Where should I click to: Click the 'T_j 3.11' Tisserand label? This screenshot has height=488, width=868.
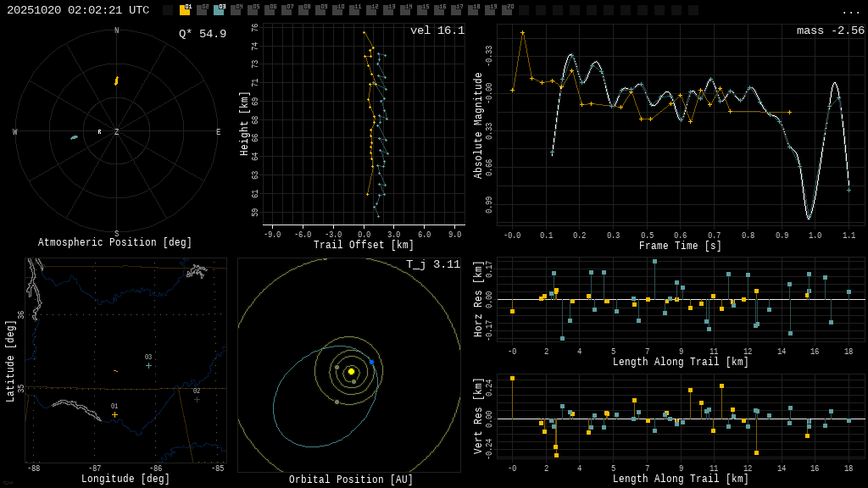[432, 265]
